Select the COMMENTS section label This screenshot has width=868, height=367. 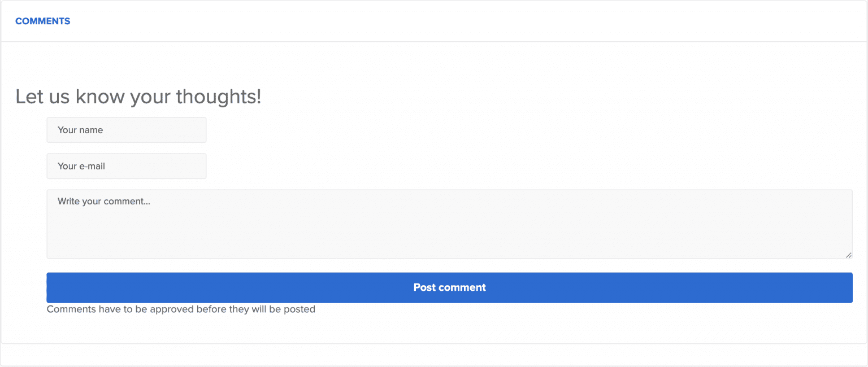(x=42, y=21)
